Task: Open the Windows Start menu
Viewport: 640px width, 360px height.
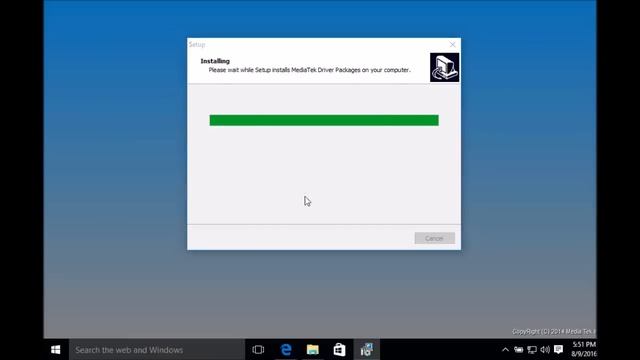Action: point(56,350)
